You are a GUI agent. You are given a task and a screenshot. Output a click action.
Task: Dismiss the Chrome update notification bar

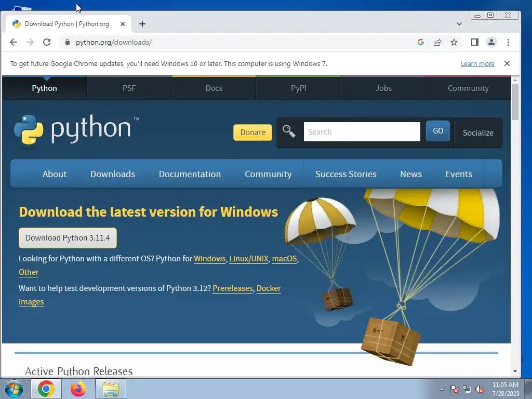507,63
